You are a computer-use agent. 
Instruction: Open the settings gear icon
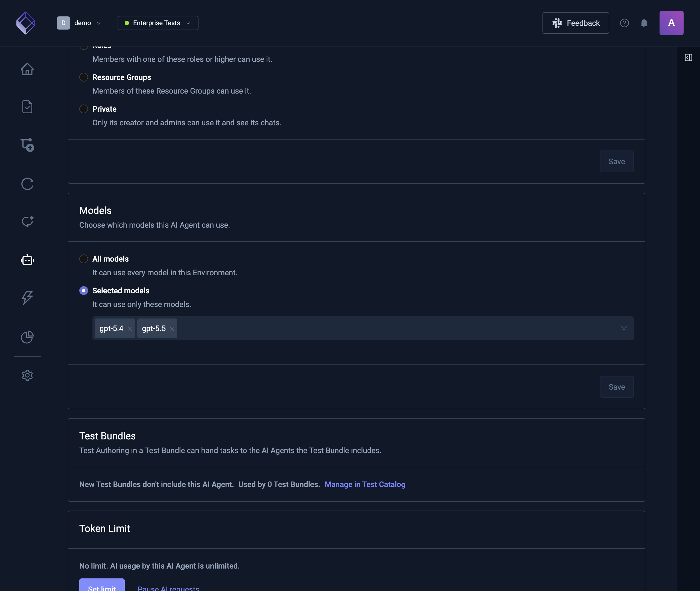pos(27,375)
